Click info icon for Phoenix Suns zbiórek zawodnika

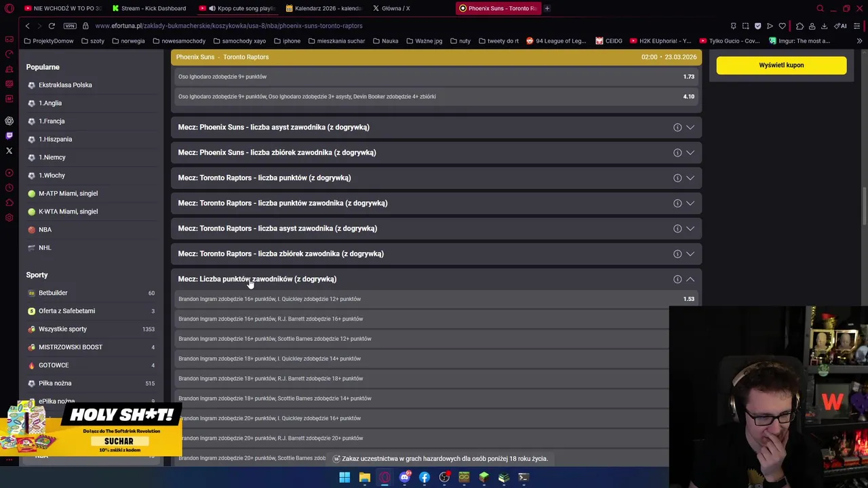pyautogui.click(x=677, y=152)
